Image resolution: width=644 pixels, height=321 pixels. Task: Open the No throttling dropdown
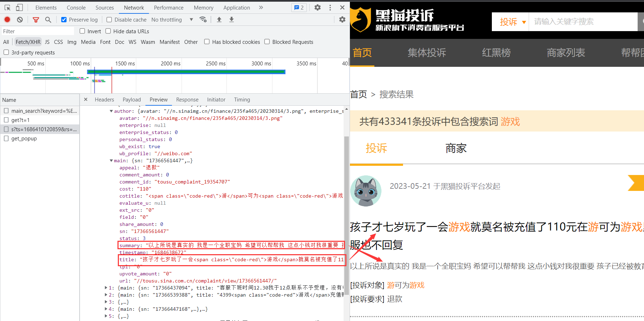pyautogui.click(x=172, y=20)
